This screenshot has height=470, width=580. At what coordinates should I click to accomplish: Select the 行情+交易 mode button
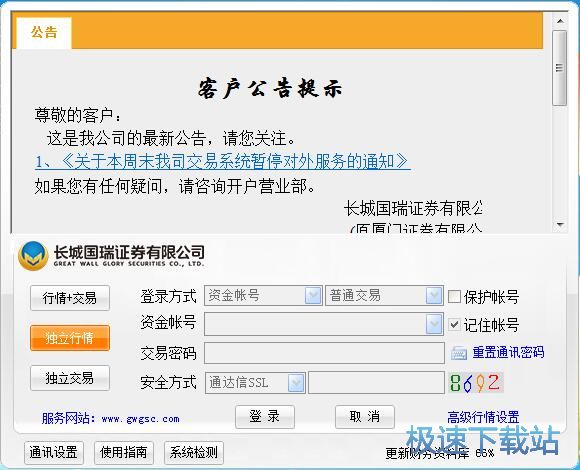(x=70, y=298)
